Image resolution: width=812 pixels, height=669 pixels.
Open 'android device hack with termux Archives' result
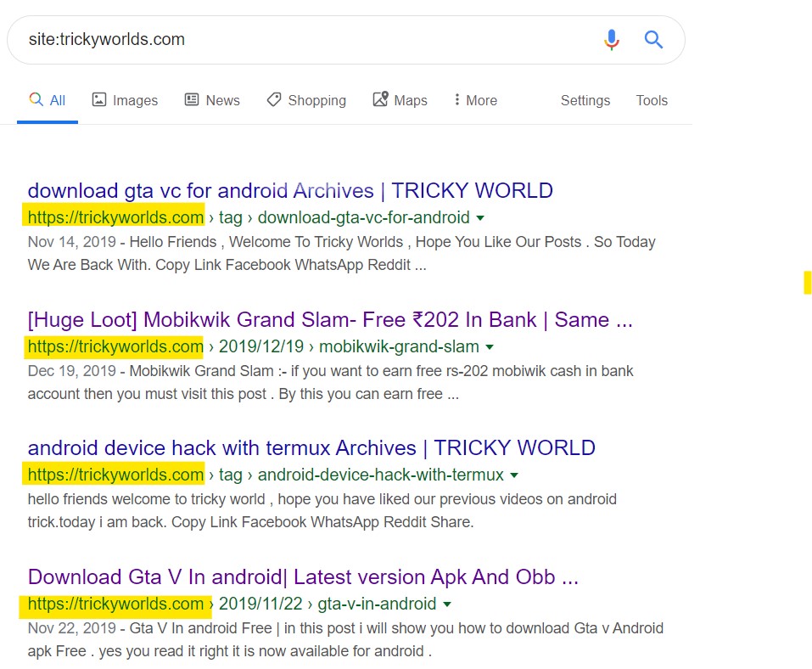[311, 448]
